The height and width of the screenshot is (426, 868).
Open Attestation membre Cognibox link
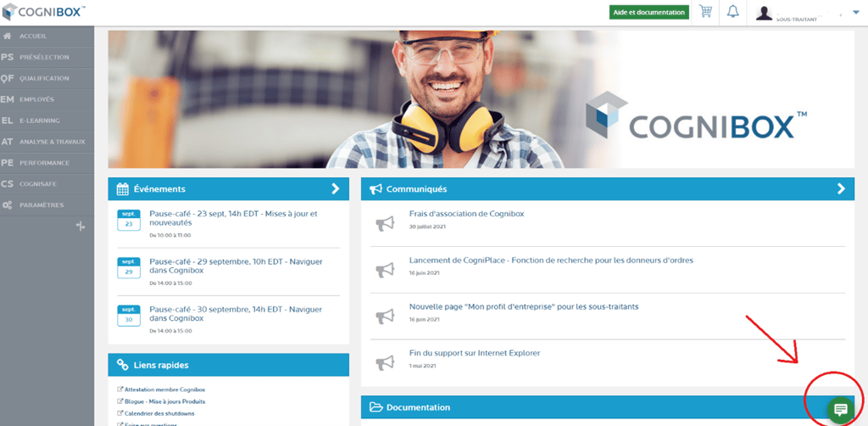point(164,390)
